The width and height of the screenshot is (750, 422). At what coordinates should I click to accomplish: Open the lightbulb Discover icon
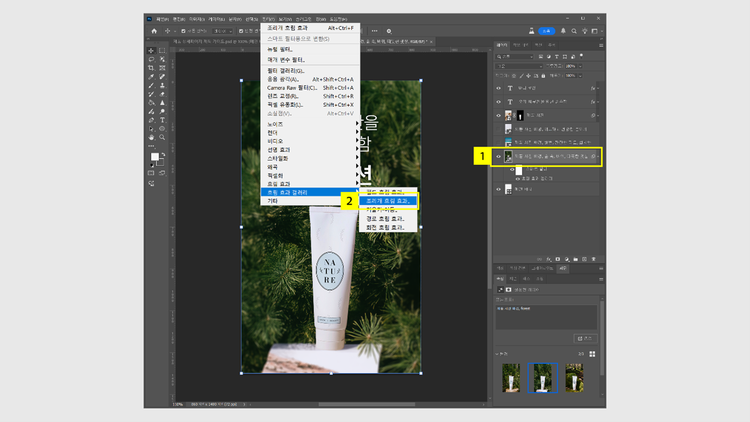point(585,31)
